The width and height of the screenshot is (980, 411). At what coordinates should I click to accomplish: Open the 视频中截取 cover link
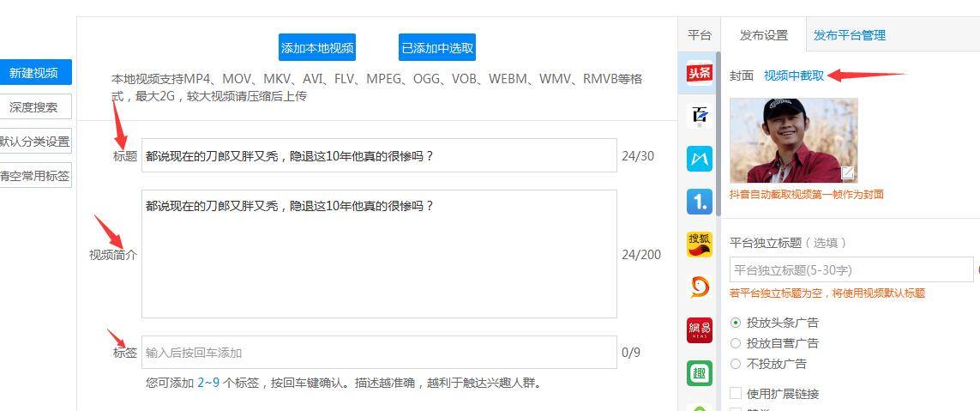[x=794, y=76]
